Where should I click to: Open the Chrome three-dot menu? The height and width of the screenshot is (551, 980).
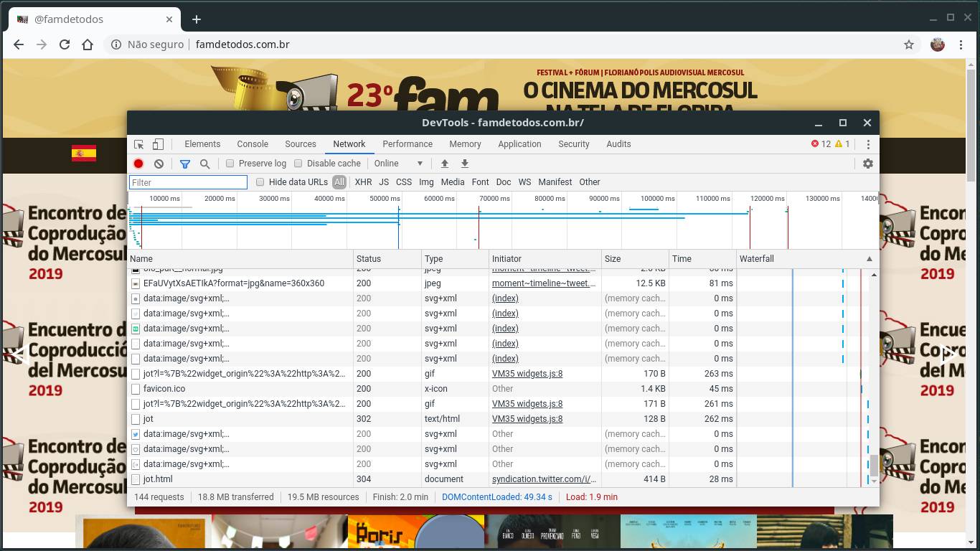pyautogui.click(x=961, y=44)
